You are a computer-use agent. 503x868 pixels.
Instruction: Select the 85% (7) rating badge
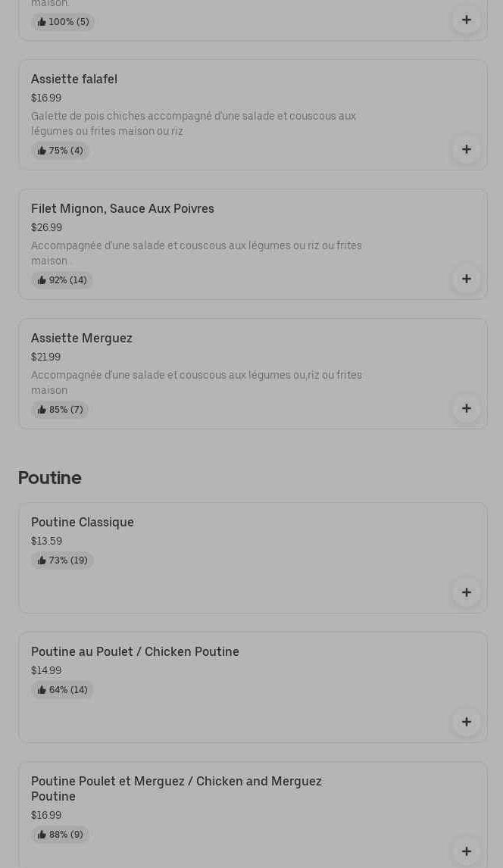(x=61, y=410)
